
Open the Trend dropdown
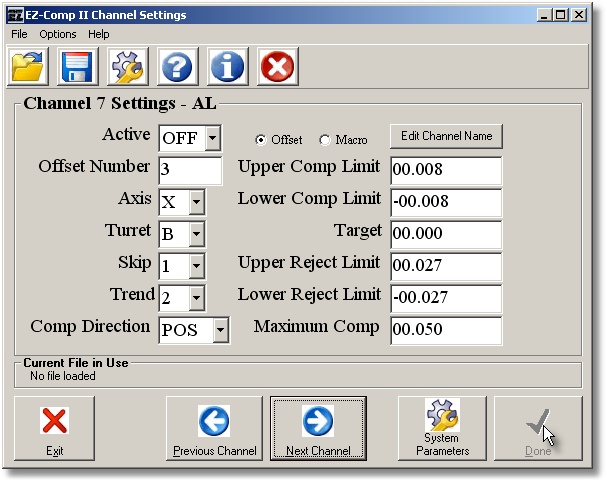[197, 298]
